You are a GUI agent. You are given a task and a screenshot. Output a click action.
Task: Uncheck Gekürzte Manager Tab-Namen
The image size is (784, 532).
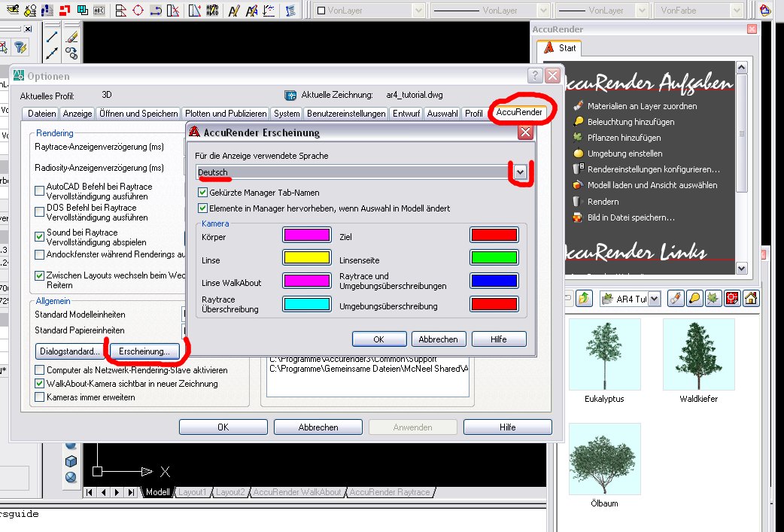pyautogui.click(x=202, y=192)
